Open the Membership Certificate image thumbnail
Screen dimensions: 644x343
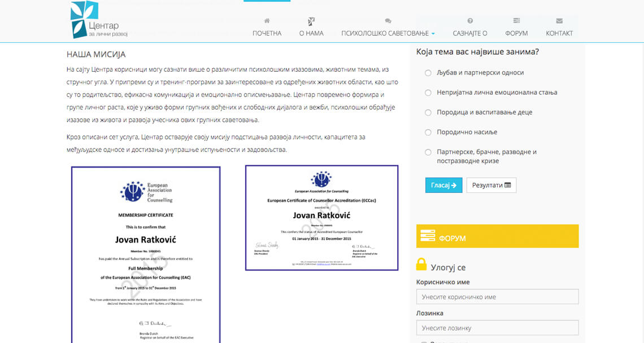[146, 255]
